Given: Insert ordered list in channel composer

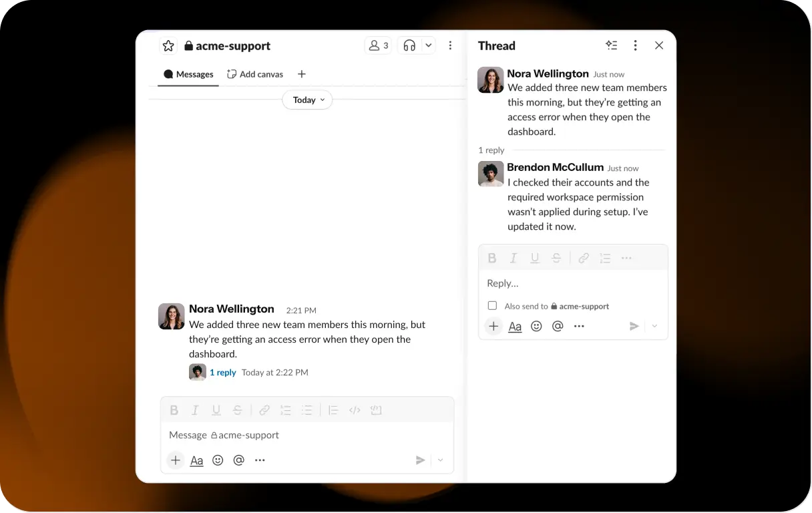Looking at the screenshot, I should coord(286,410).
